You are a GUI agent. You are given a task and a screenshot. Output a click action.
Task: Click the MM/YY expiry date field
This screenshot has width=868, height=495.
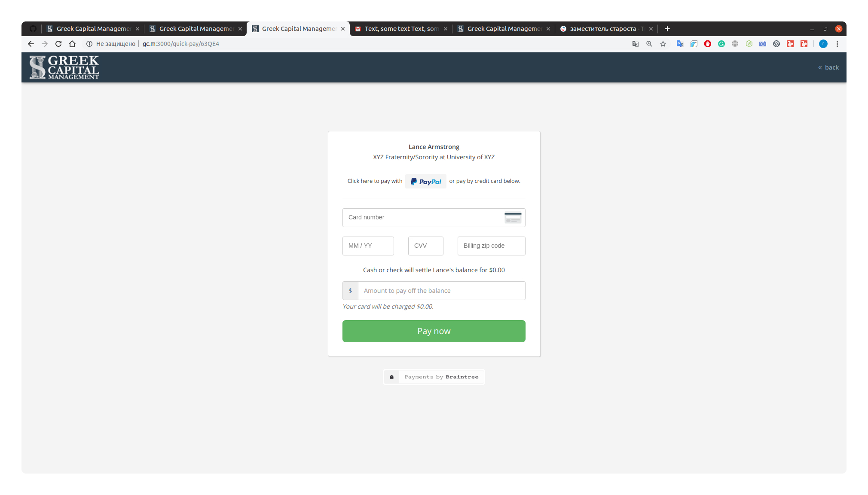[x=368, y=246]
